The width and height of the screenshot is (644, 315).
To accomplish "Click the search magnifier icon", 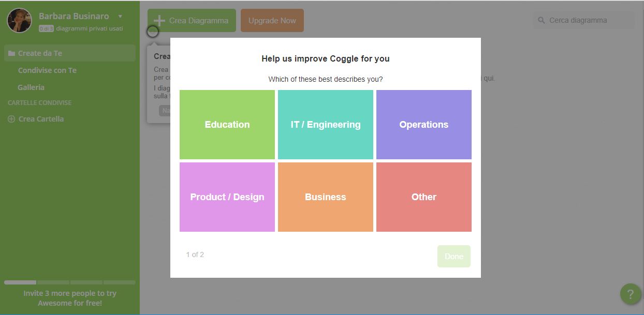I will coord(541,21).
